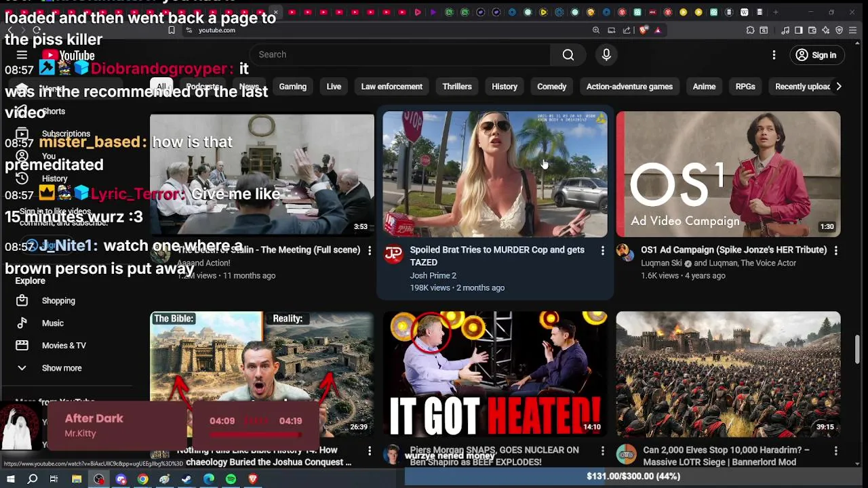
Task: Open the hamburger guide menu icon
Action: click(x=22, y=56)
